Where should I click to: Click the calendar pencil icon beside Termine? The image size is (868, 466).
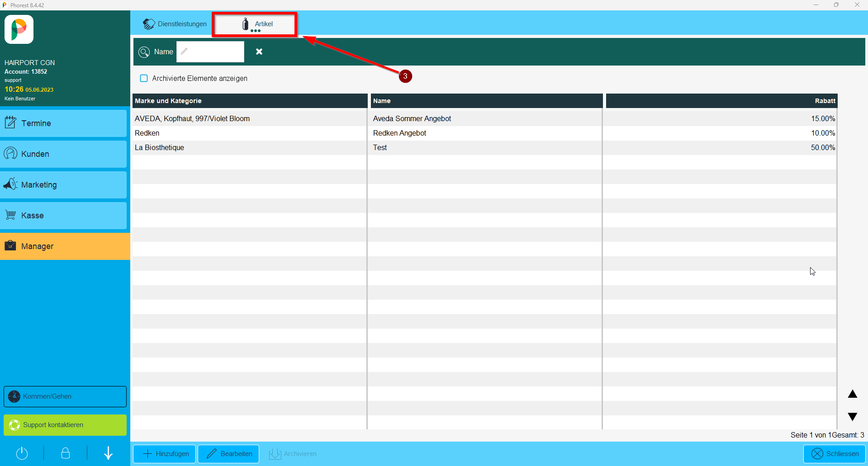coord(10,122)
